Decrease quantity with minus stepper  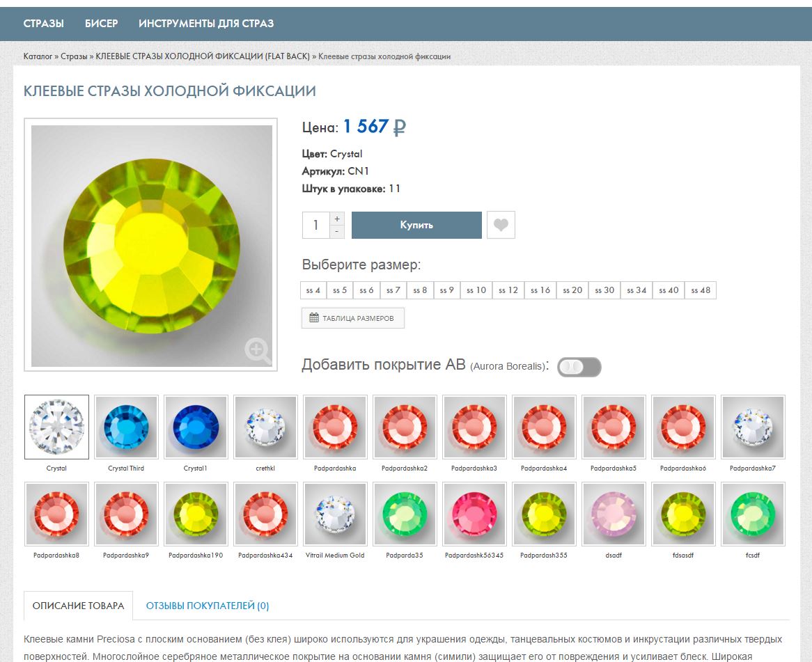336,232
